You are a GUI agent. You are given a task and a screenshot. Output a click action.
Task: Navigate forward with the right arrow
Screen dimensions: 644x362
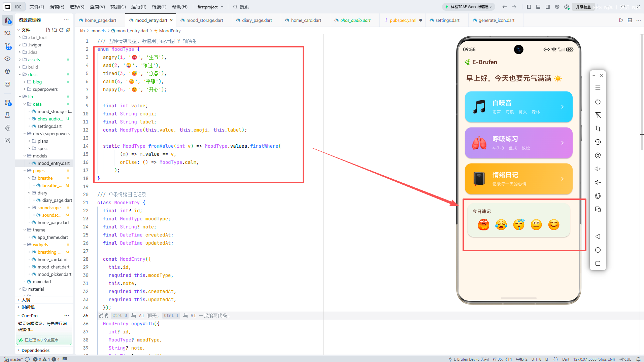(514, 7)
